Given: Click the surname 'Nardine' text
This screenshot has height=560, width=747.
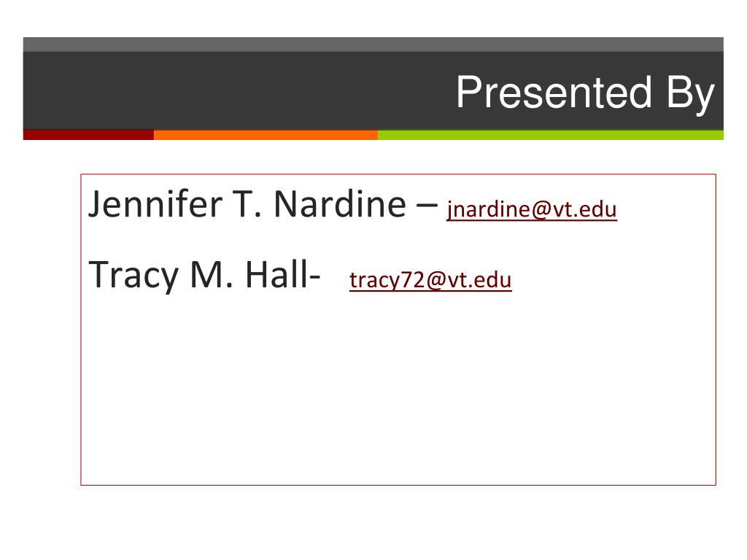Looking at the screenshot, I should pos(340,204).
